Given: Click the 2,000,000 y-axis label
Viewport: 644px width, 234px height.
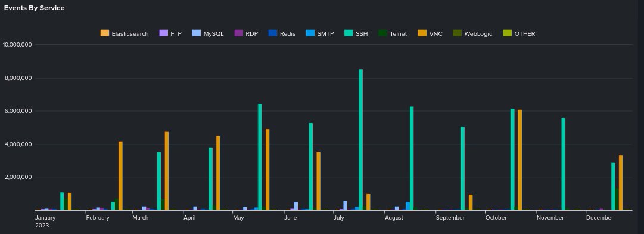Looking at the screenshot, I should pyautogui.click(x=17, y=177).
